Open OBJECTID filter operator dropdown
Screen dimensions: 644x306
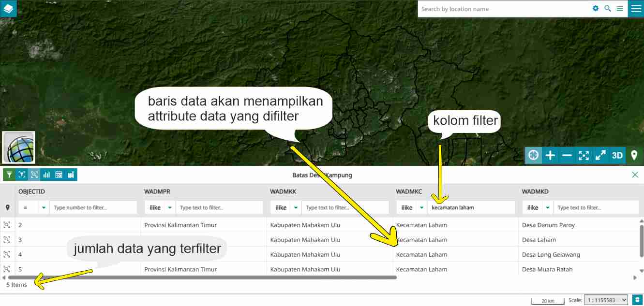click(x=44, y=208)
